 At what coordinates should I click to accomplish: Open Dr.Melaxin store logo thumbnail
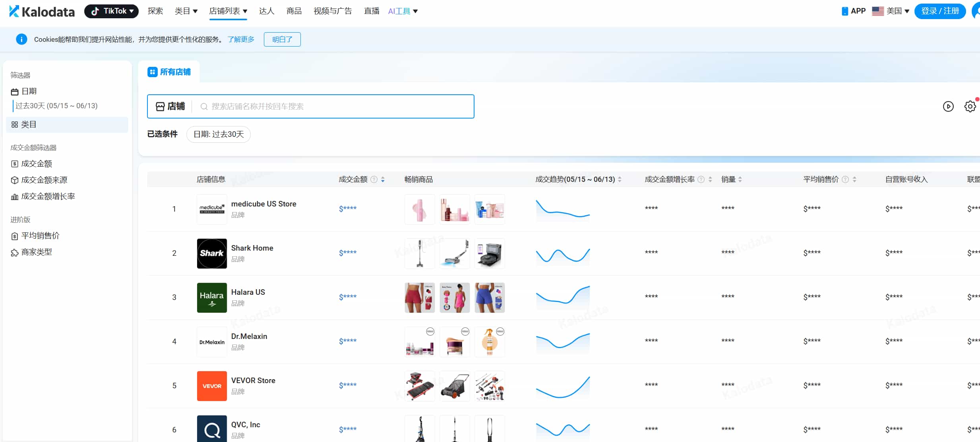(x=212, y=342)
